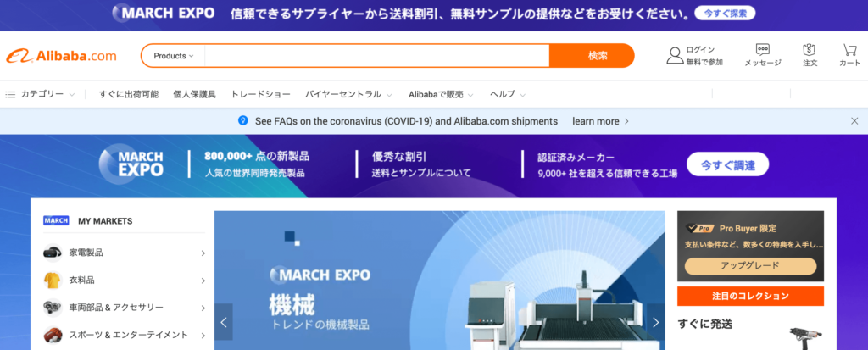Click the learn more link
The width and height of the screenshot is (868, 350).
[x=601, y=120]
